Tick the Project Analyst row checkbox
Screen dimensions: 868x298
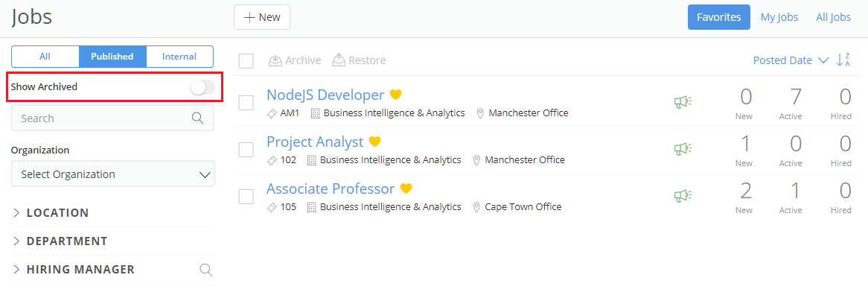[246, 150]
